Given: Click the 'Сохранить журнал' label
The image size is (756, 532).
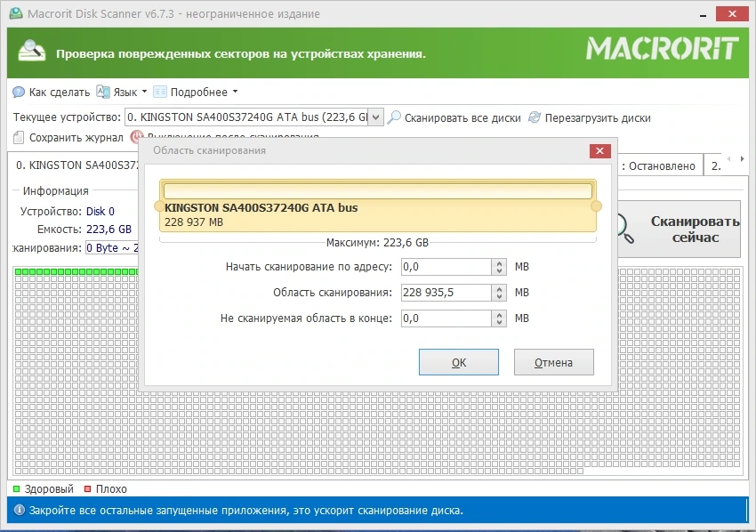Looking at the screenshot, I should pos(76,138).
